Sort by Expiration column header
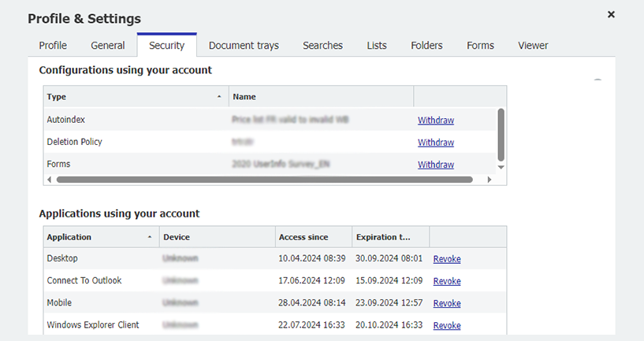 (x=391, y=237)
